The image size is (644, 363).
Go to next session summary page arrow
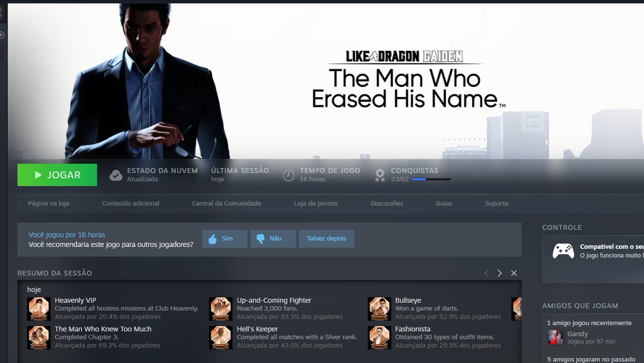click(x=500, y=273)
